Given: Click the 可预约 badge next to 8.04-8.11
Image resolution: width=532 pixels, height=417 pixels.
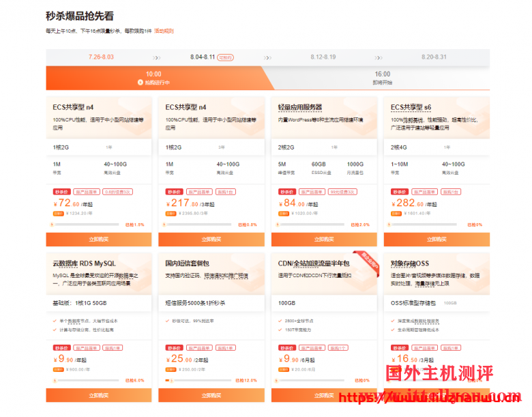Looking at the screenshot, I should [225, 57].
